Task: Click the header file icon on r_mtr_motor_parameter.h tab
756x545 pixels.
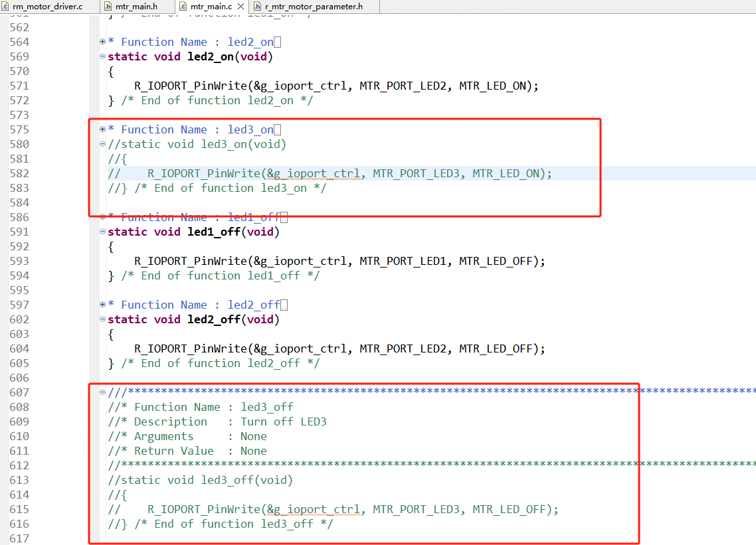Action: point(258,6)
